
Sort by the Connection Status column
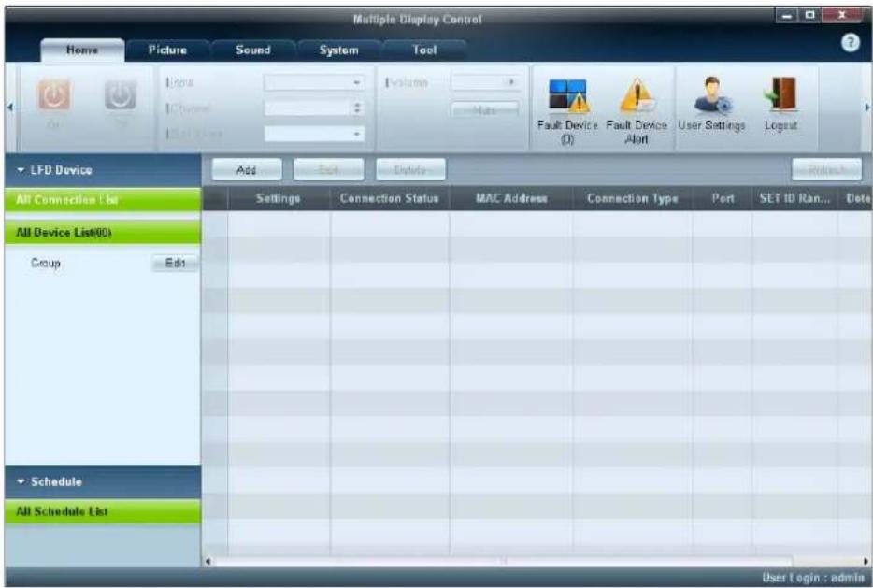point(389,199)
